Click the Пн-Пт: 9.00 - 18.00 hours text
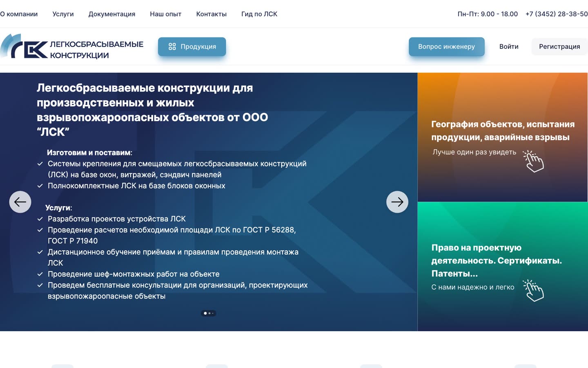The width and height of the screenshot is (588, 368). pos(488,14)
